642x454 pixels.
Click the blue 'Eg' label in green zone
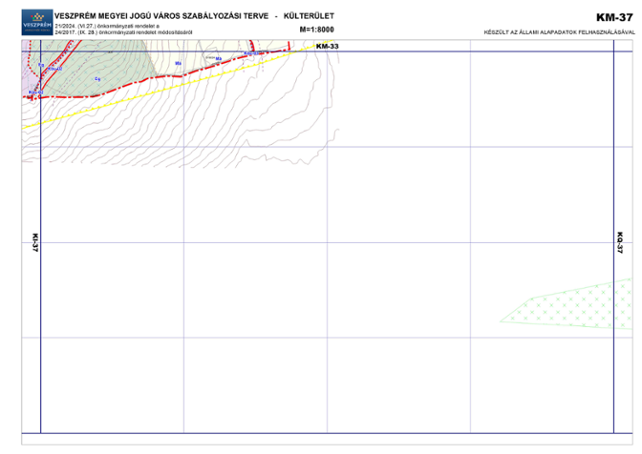click(x=97, y=78)
